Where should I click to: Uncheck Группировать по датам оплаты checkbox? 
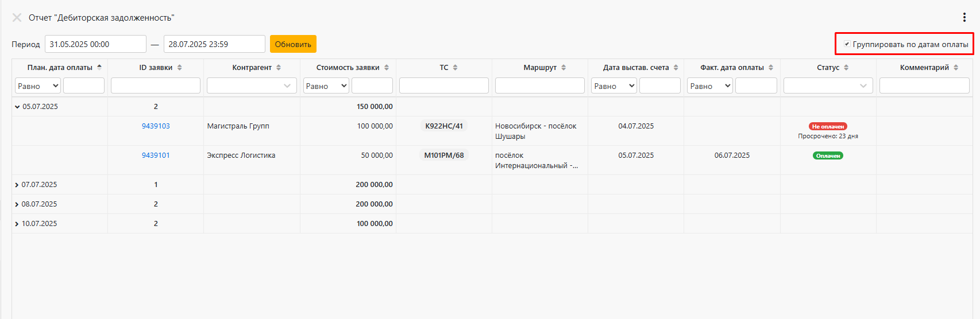(x=847, y=44)
